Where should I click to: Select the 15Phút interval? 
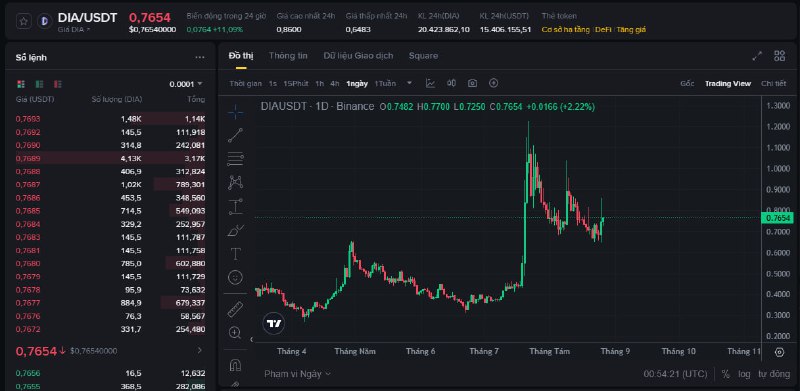coord(296,83)
